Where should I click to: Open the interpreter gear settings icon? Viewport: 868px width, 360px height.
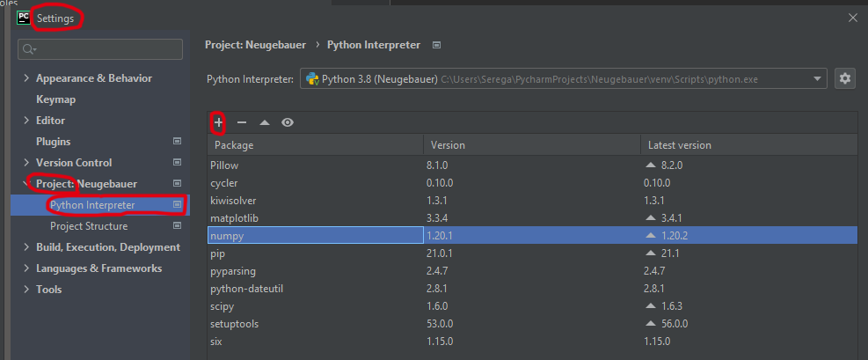point(845,78)
